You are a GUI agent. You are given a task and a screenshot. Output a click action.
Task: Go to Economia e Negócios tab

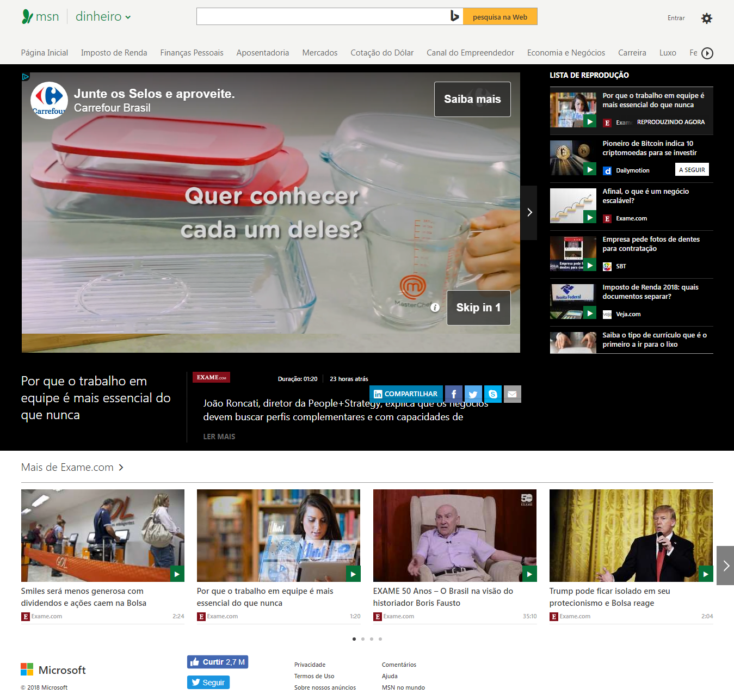tap(566, 53)
